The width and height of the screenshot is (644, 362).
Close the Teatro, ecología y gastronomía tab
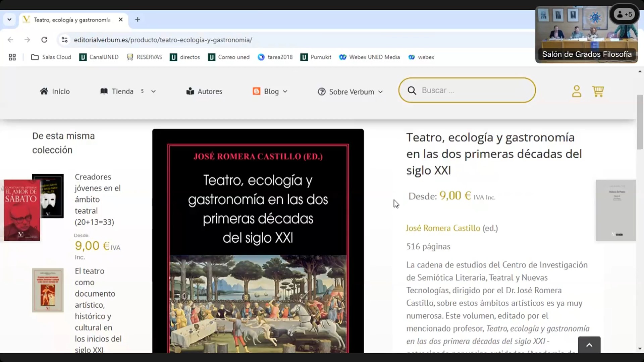[121, 19]
